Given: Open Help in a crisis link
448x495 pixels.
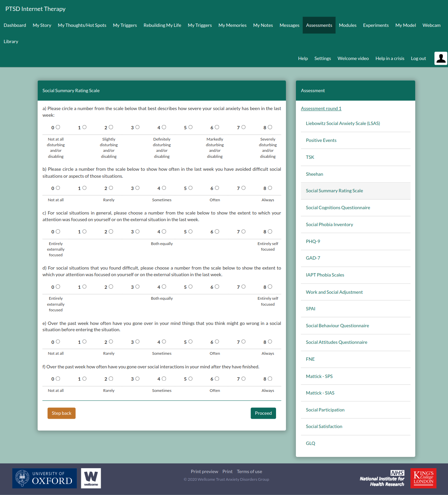Looking at the screenshot, I should 390,58.
